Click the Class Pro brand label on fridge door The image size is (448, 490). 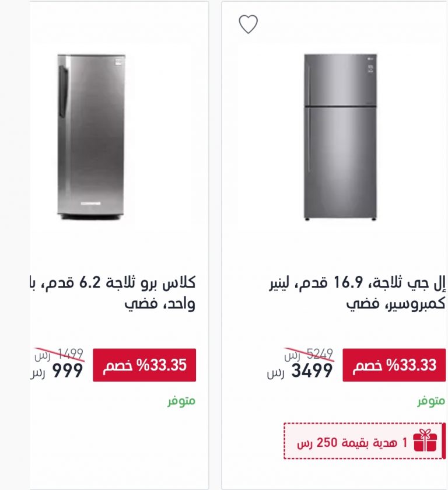point(90,204)
